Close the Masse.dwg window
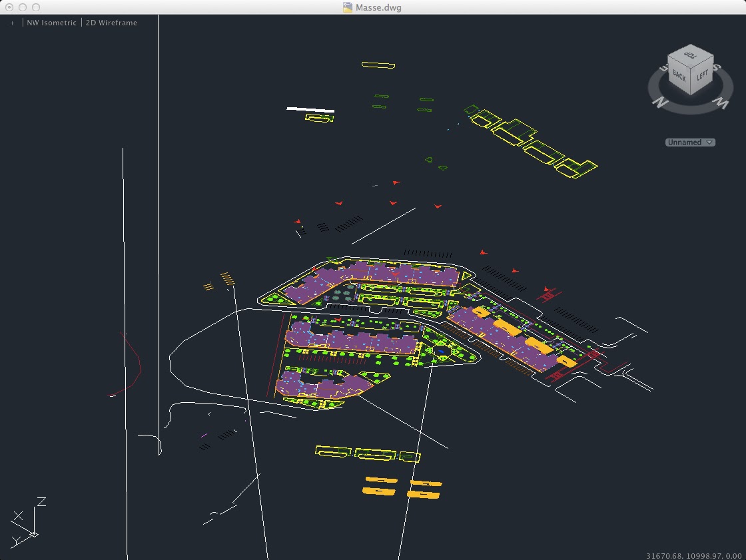746x560 pixels. pos(9,7)
